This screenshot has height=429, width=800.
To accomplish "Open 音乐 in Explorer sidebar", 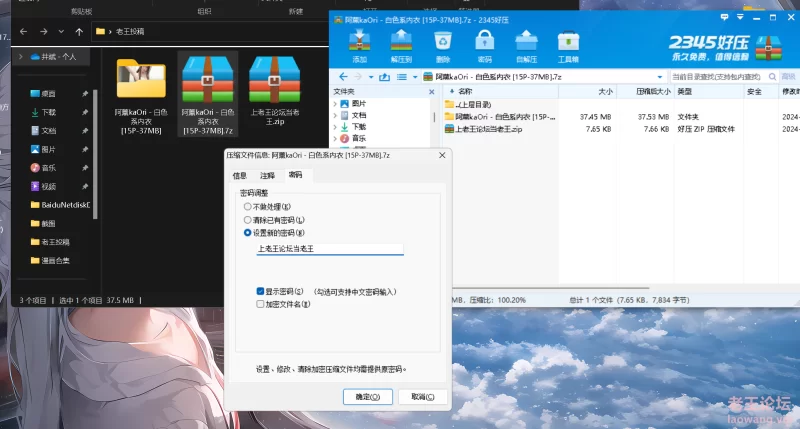I will [48, 168].
